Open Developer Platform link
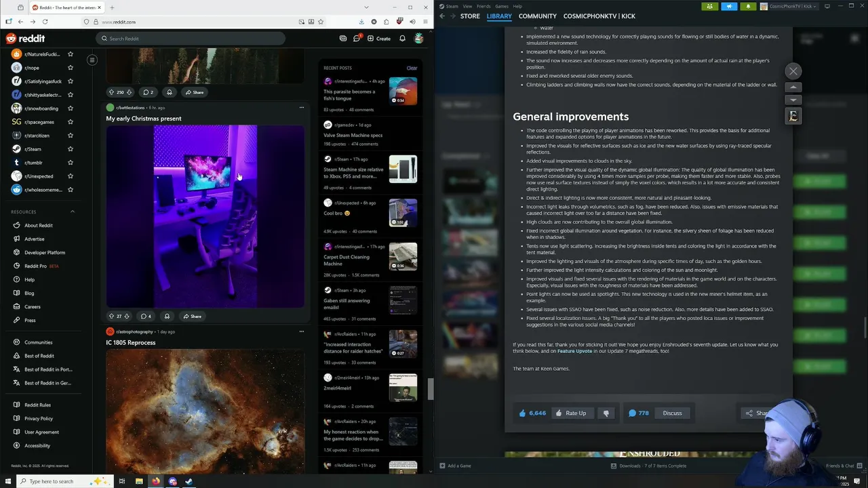This screenshot has width=868, height=488. 45,252
